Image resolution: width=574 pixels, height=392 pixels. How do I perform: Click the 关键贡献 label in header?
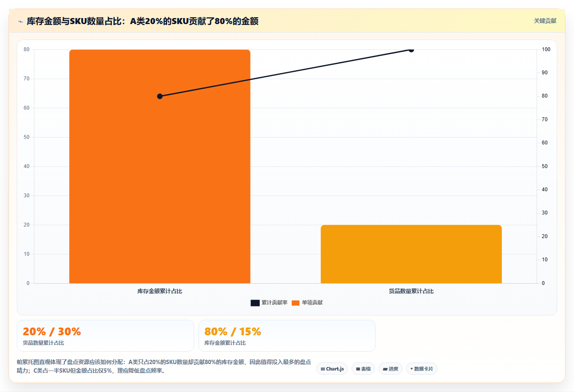[545, 21]
